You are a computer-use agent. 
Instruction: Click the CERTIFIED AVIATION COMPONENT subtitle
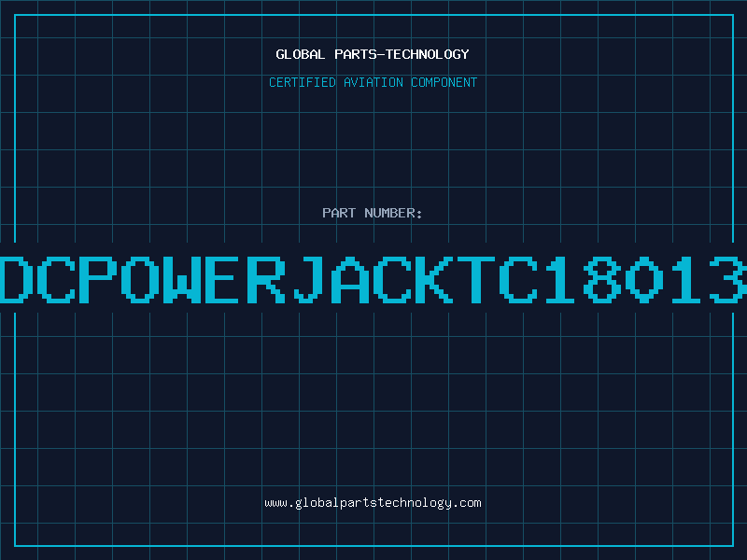(373, 82)
